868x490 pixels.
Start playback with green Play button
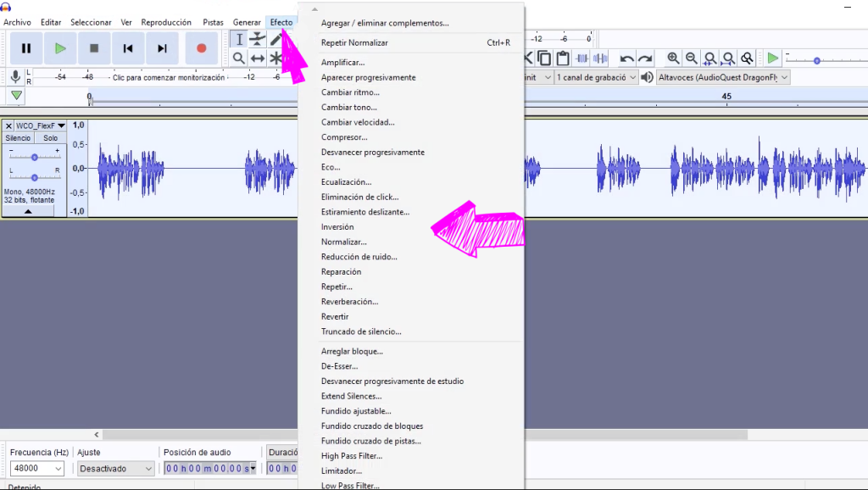(x=60, y=48)
